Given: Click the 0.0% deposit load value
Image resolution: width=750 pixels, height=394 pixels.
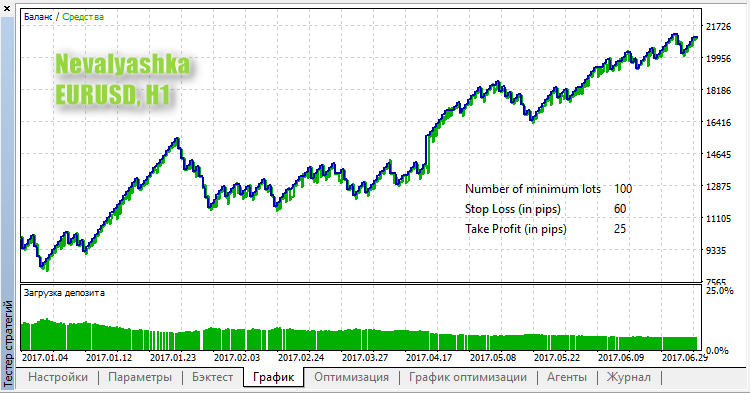Looking at the screenshot, I should point(717,351).
